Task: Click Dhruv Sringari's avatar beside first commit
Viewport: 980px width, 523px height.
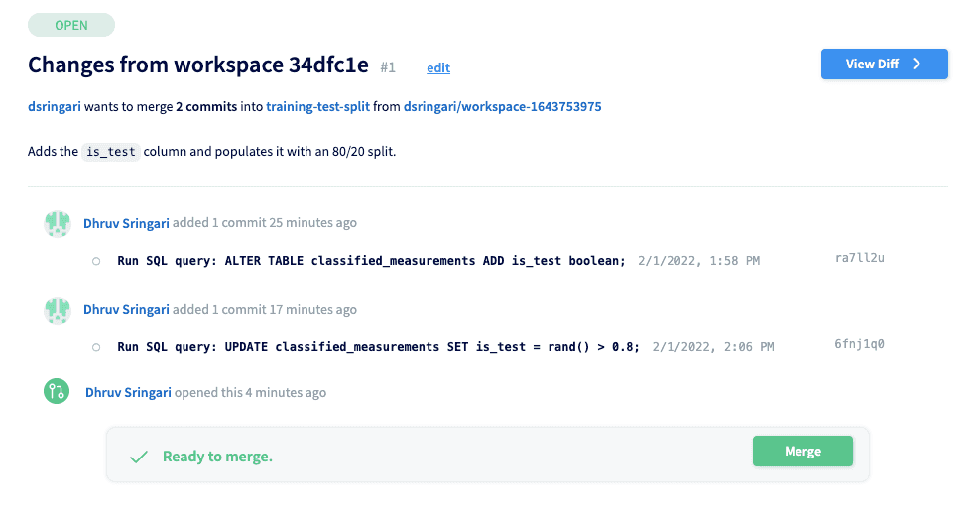Action: (57, 223)
